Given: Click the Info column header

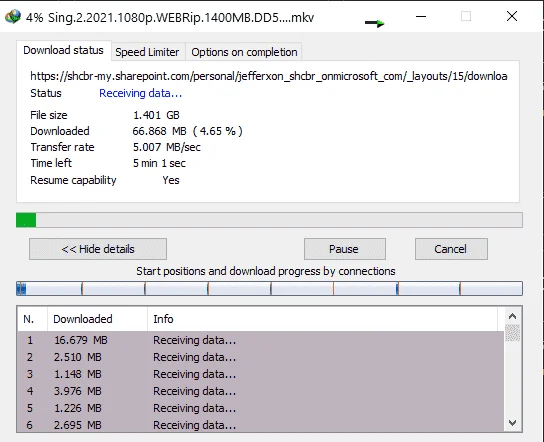Looking at the screenshot, I should [x=322, y=319].
